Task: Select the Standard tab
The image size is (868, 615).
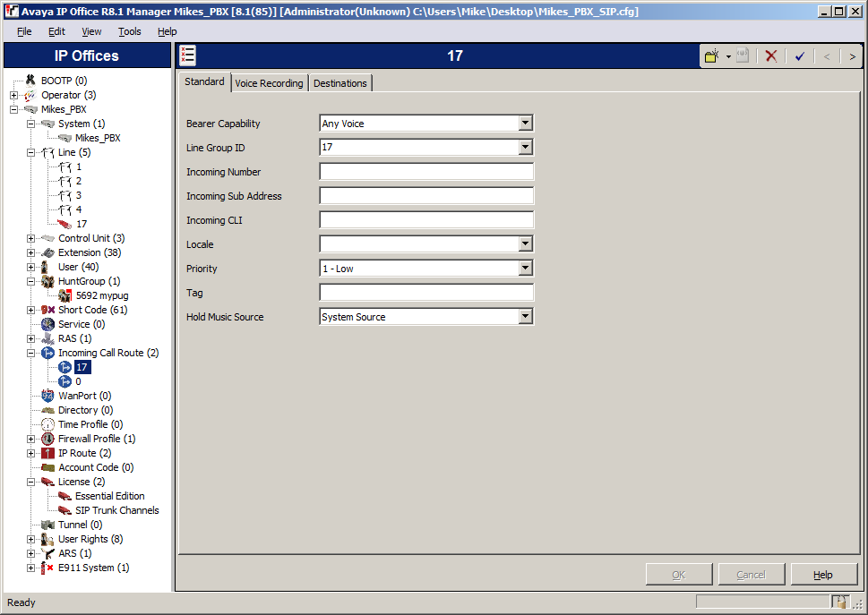Action: 204,81
